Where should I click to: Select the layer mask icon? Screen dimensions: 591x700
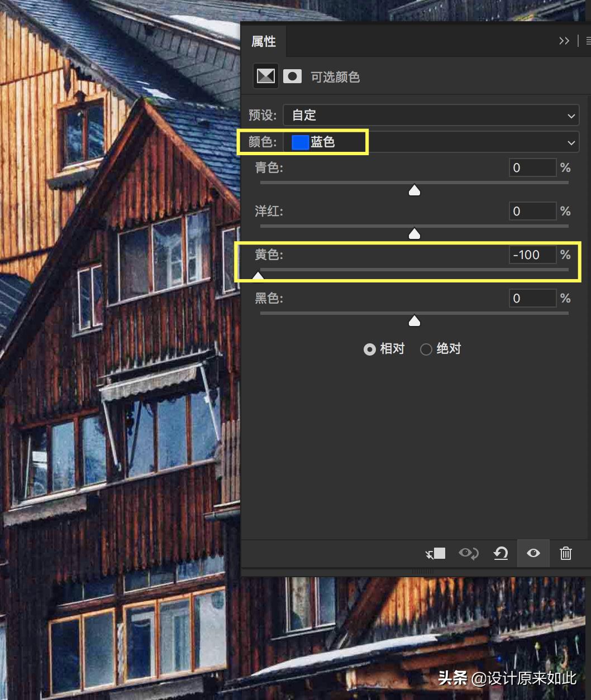[292, 76]
